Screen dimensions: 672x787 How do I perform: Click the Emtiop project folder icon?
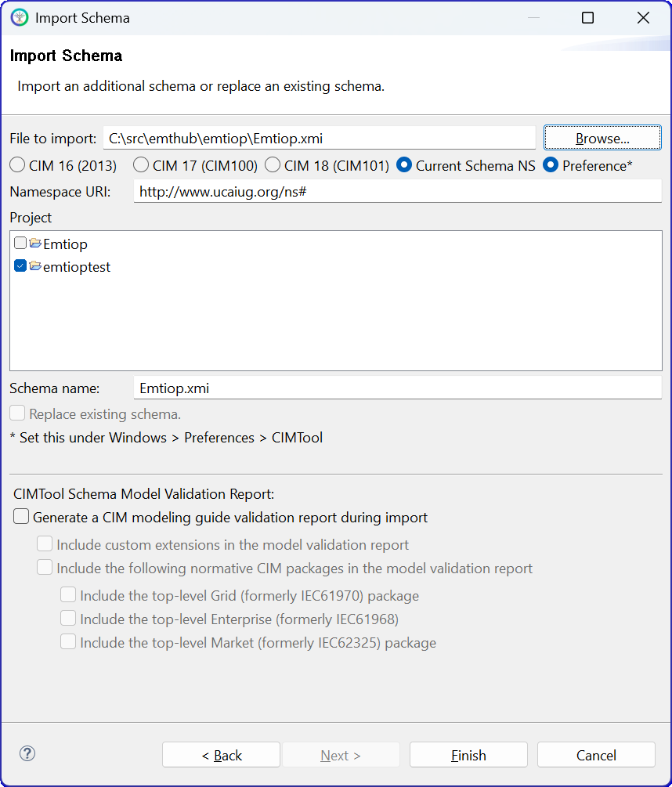(x=35, y=244)
